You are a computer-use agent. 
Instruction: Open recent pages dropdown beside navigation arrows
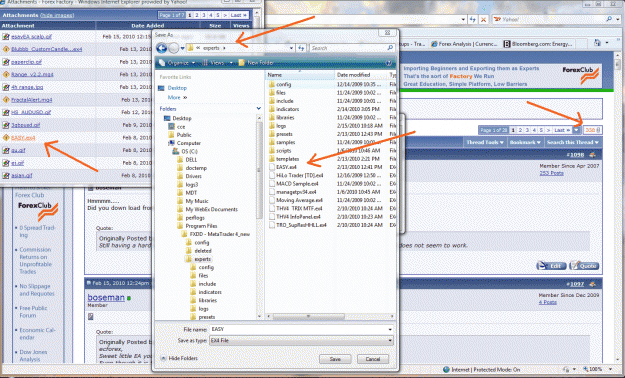183,48
